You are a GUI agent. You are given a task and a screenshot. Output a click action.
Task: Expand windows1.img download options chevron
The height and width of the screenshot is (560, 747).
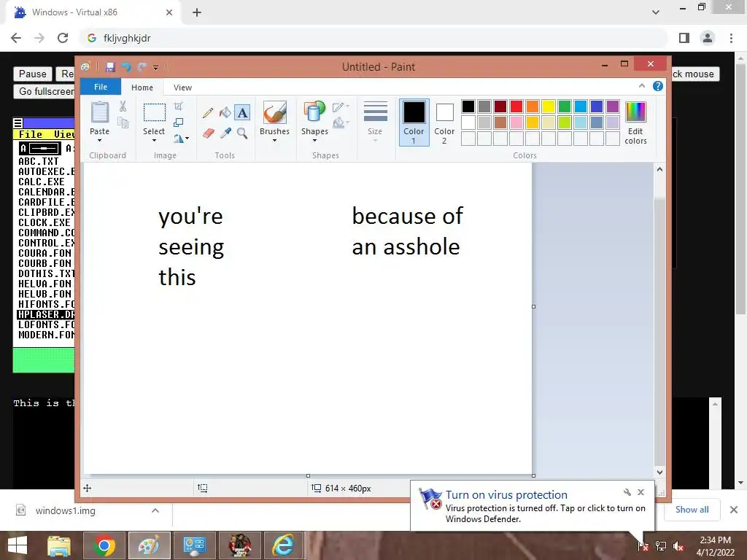click(155, 510)
